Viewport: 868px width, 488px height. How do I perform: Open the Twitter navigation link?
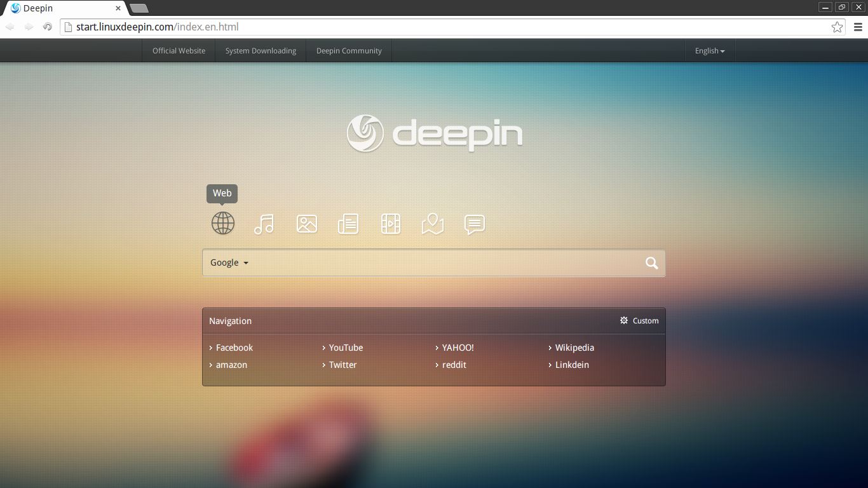coord(342,365)
